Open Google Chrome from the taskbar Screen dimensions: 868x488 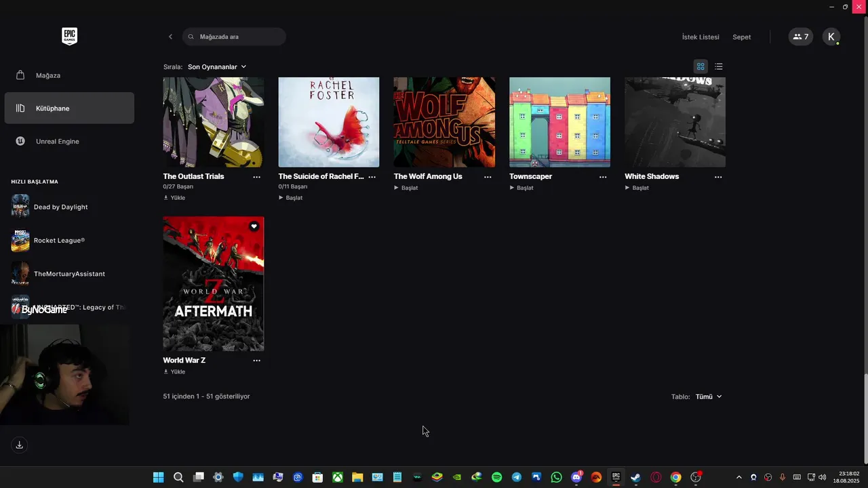(675, 477)
